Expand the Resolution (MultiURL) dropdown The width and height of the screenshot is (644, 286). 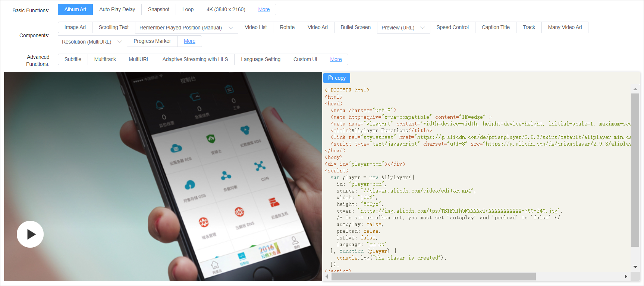(120, 42)
